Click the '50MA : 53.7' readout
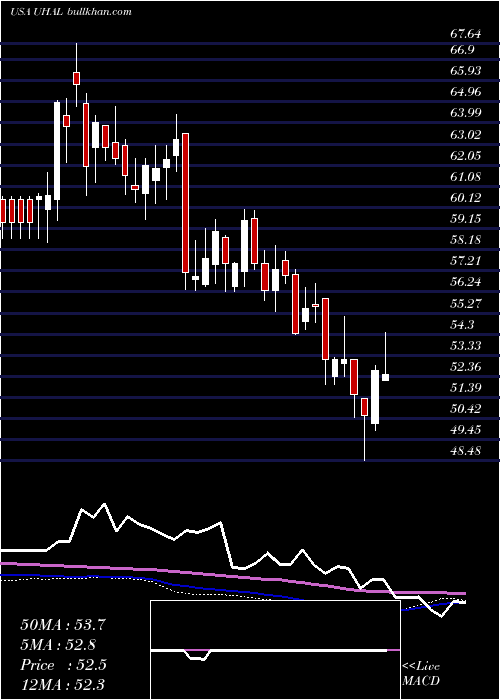The height and width of the screenshot is (700, 500). (x=63, y=625)
